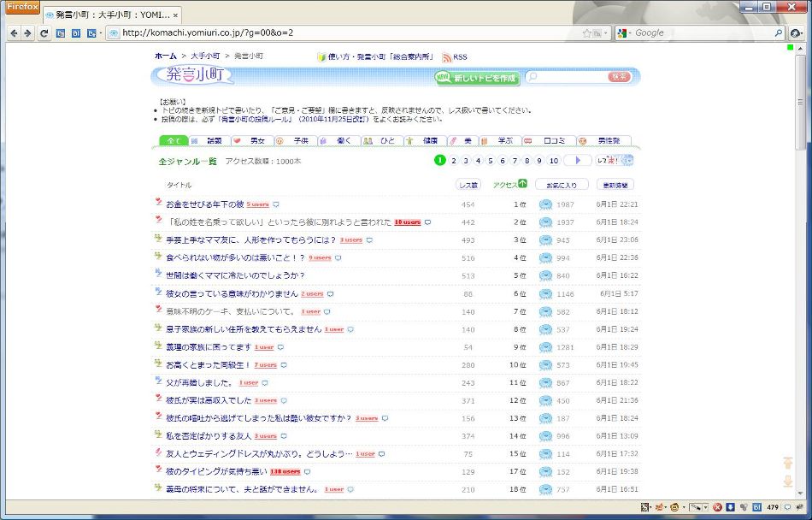The height and width of the screenshot is (520, 812).
Task: Open the address bar history dropdown arrow
Action: click(606, 33)
